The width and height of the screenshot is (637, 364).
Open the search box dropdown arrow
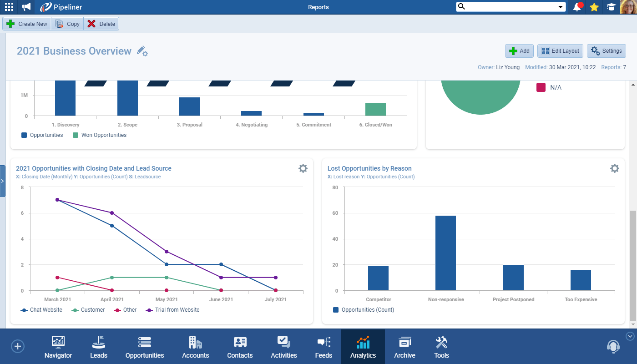[x=561, y=7]
